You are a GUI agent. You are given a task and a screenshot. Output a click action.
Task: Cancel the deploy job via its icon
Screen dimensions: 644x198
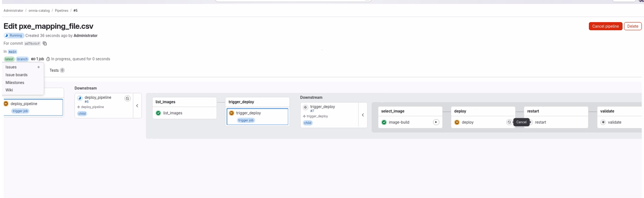(509, 122)
